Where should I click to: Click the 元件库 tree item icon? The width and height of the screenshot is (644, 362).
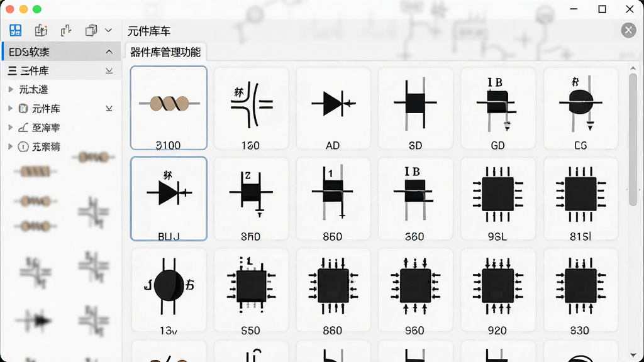[x=23, y=108]
